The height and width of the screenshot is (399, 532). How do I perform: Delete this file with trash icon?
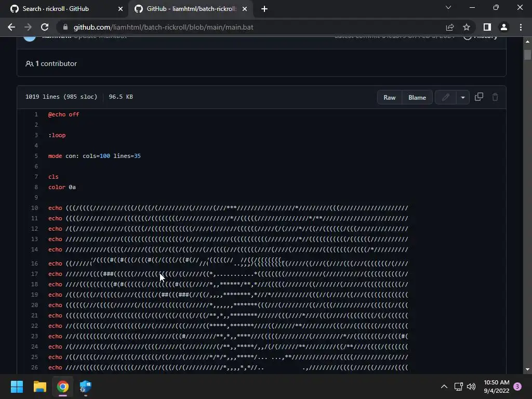pos(495,97)
